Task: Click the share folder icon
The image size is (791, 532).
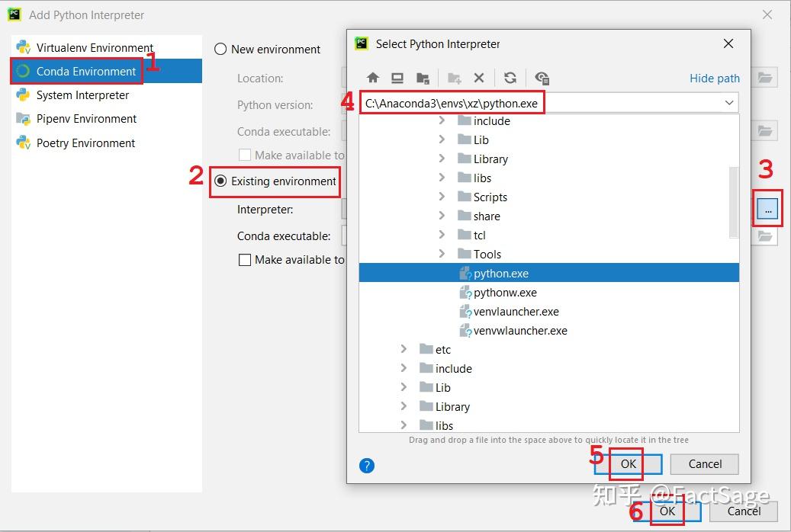Action: [464, 216]
